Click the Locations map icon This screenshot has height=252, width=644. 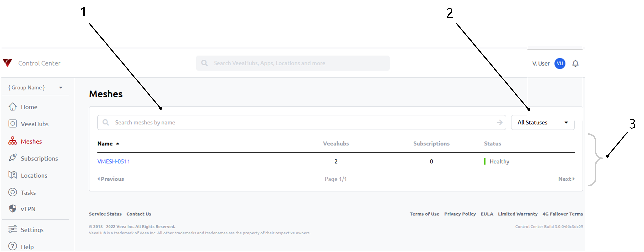coord(13,175)
